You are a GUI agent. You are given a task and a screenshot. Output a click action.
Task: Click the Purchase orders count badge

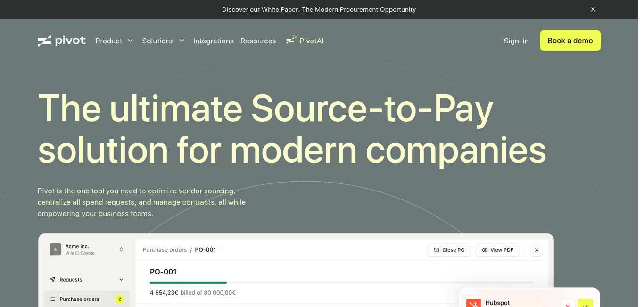click(120, 299)
